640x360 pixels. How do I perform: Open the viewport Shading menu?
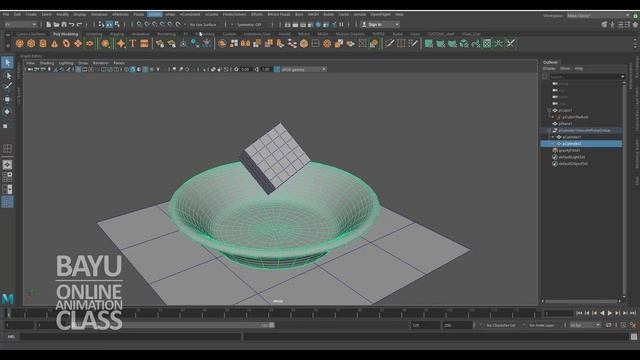coord(47,63)
